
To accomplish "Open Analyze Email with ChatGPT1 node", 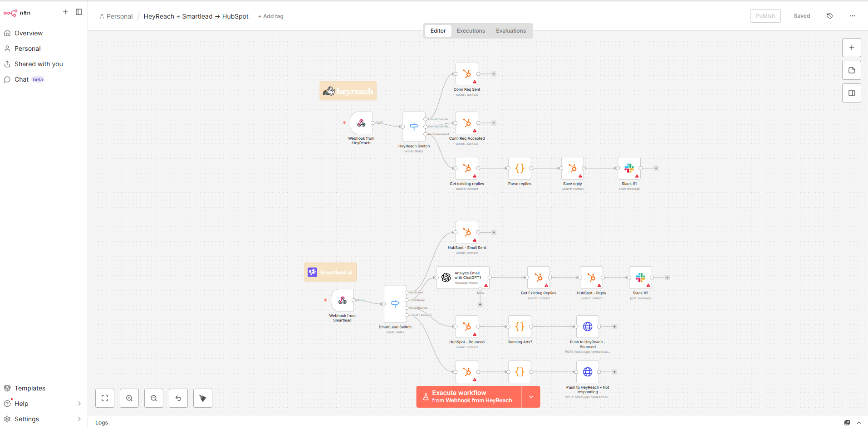I will click(463, 278).
